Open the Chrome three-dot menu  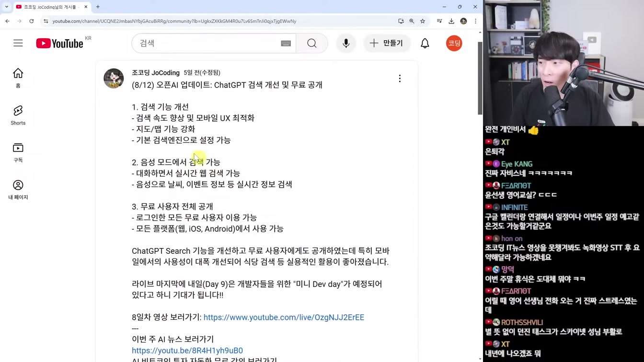click(475, 21)
